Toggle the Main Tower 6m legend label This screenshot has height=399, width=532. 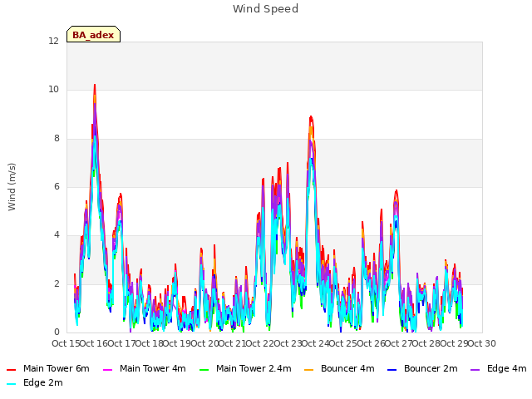click(x=57, y=368)
